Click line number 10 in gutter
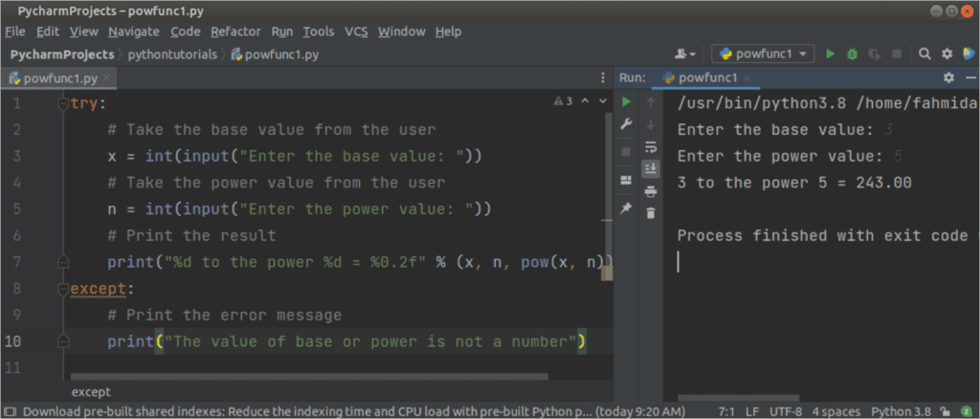Screen dimensions: 980x419 pyautogui.click(x=13, y=342)
